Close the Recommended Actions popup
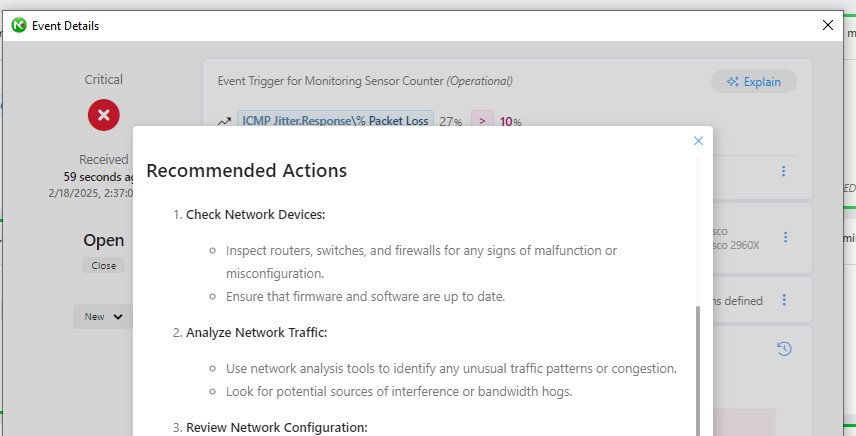The width and height of the screenshot is (856, 436). [x=698, y=141]
